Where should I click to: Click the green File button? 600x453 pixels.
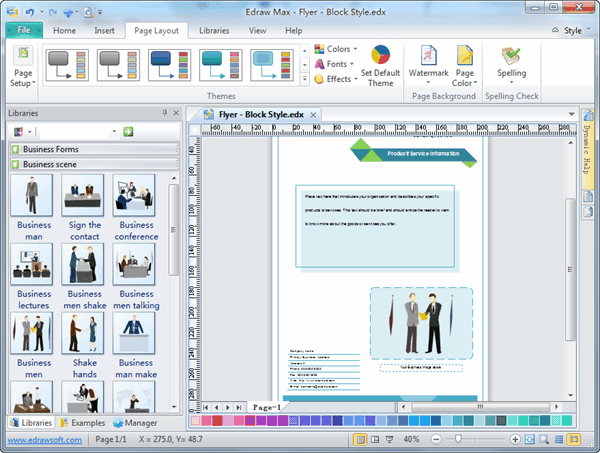point(23,31)
